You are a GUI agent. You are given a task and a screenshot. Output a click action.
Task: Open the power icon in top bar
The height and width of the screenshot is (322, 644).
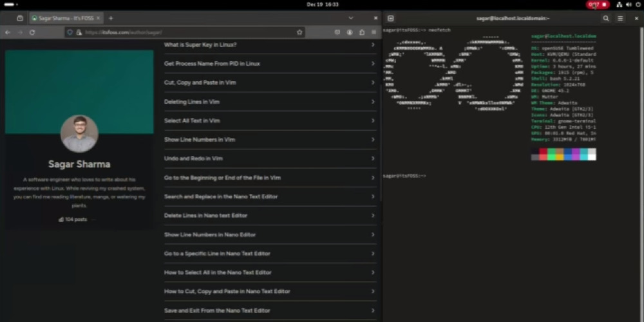pos(638,5)
